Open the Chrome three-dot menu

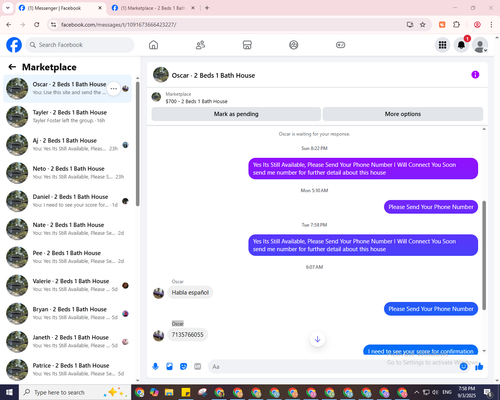491,25
